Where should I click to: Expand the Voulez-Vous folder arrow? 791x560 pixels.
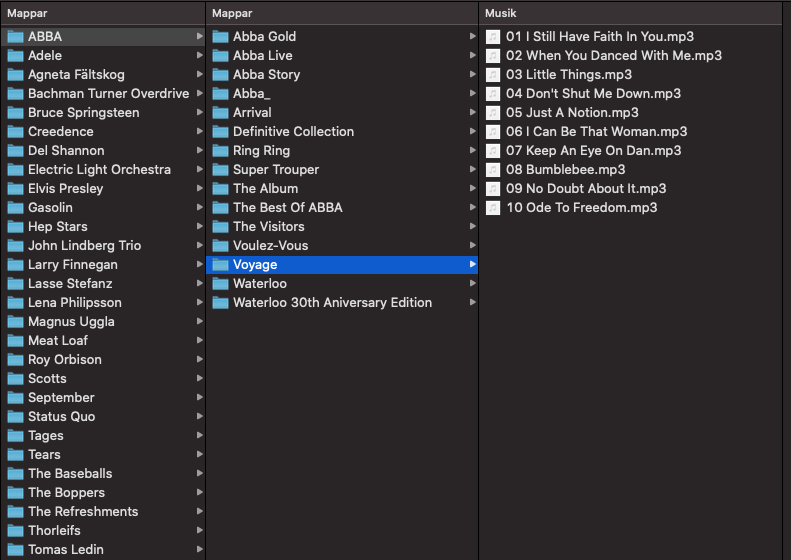click(x=473, y=245)
